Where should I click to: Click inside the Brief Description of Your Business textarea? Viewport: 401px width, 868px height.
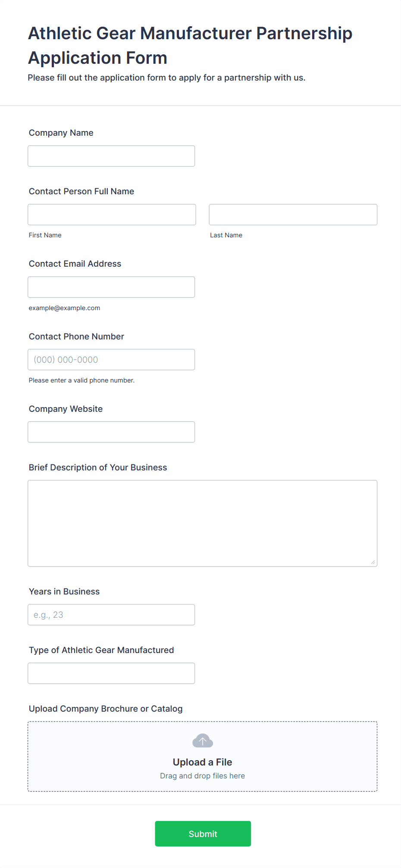point(202,523)
